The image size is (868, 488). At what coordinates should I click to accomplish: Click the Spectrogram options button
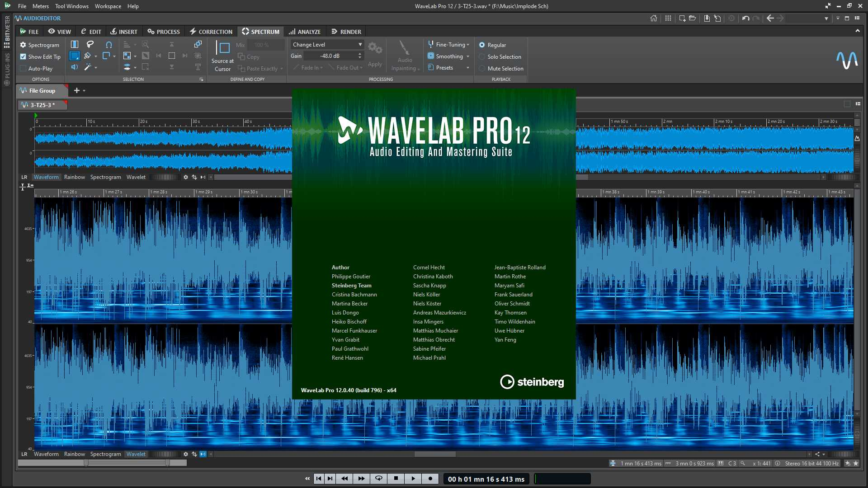39,45
